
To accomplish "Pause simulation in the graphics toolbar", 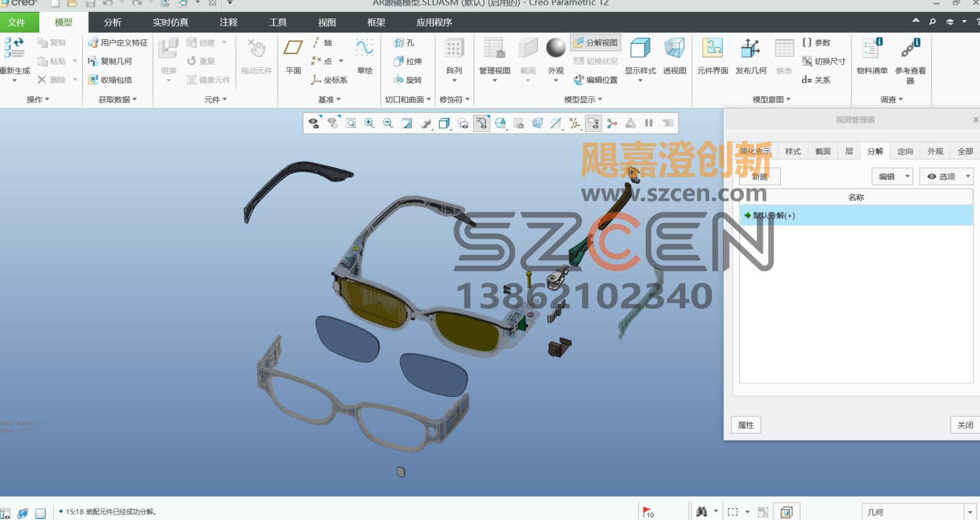I will [x=649, y=123].
